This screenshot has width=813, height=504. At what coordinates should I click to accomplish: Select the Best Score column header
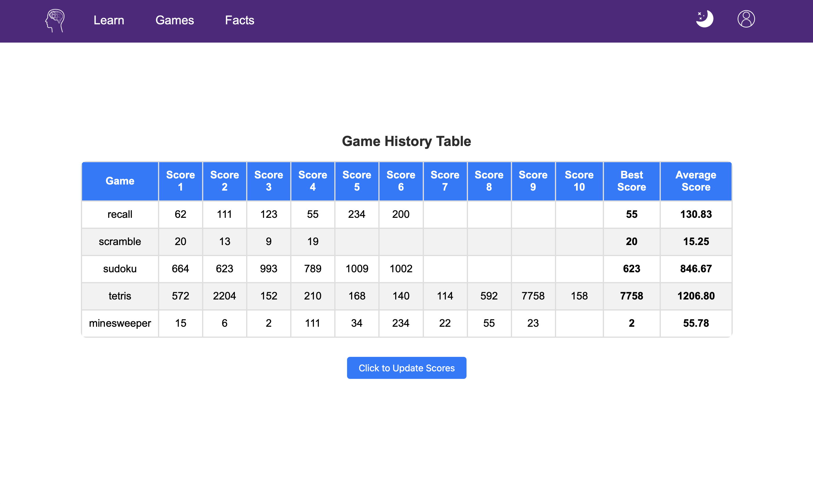tap(631, 181)
